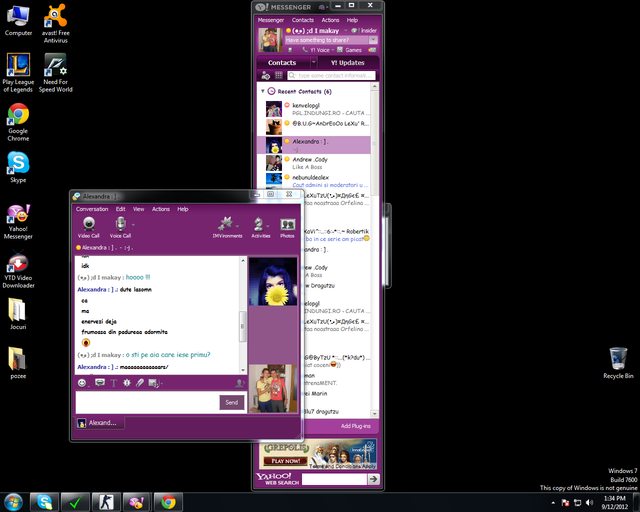Click the mail icon beside Games
The height and width of the screenshot is (512, 640).
372,50
